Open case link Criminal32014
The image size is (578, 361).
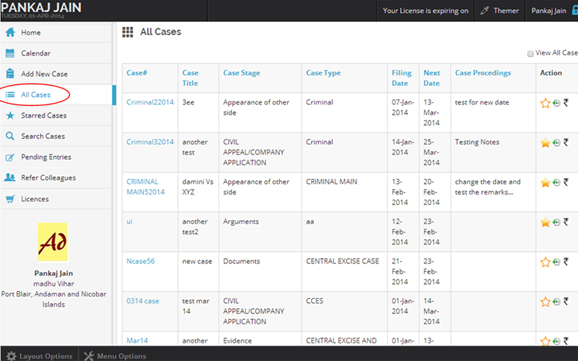150,142
